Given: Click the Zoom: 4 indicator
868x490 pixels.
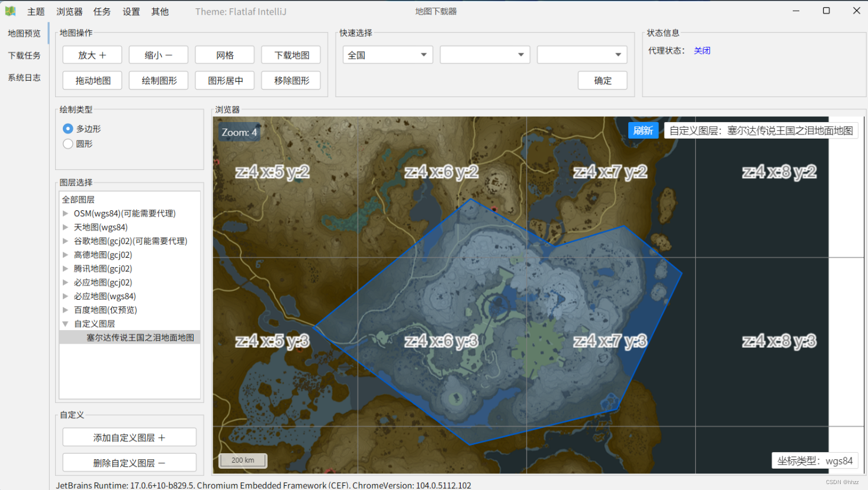Looking at the screenshot, I should click(239, 132).
